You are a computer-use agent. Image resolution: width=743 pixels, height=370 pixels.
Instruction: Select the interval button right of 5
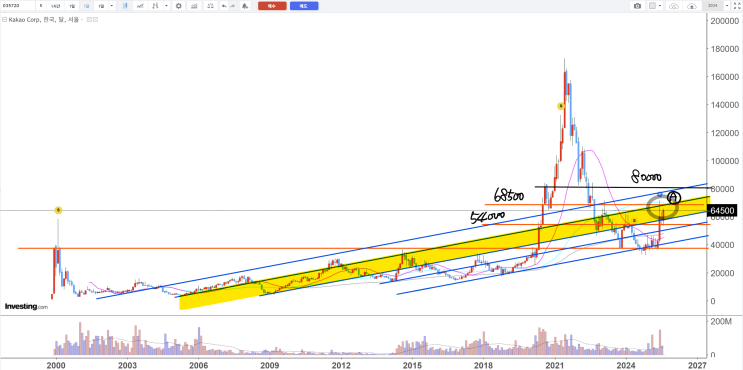(x=55, y=6)
